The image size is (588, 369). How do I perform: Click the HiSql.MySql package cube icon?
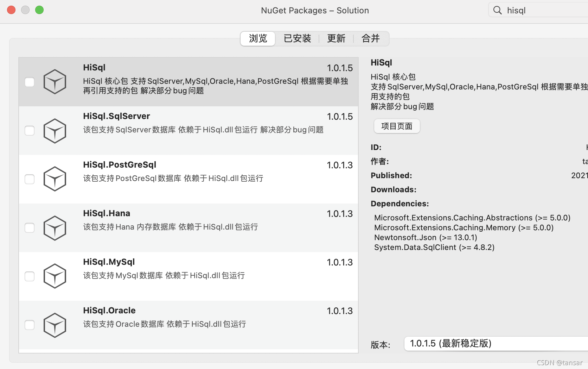click(55, 276)
